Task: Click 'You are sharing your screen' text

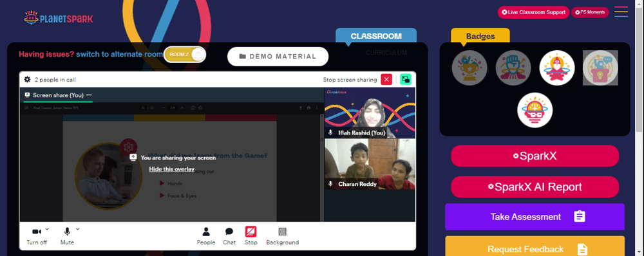Action: pyautogui.click(x=178, y=158)
